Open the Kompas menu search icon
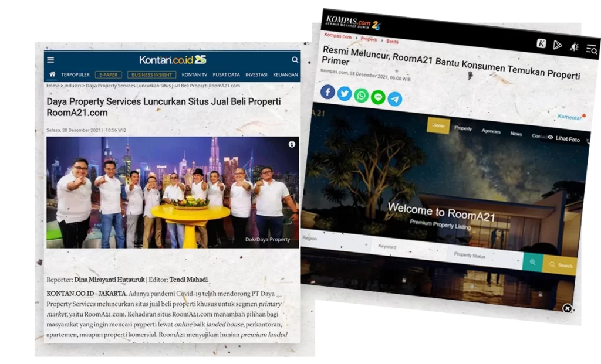Viewport: 601px width, 364px height. [x=592, y=49]
